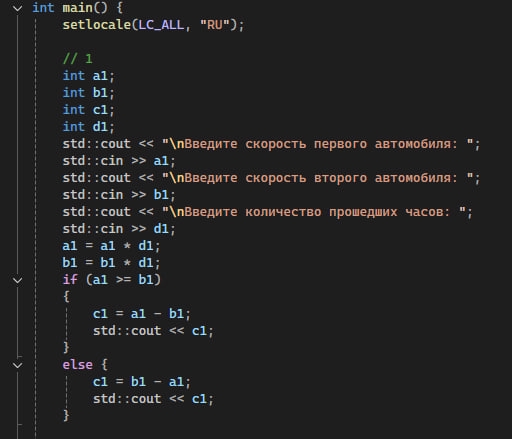Click the int d1; declaration
The height and width of the screenshot is (439, 512).
coord(88,127)
